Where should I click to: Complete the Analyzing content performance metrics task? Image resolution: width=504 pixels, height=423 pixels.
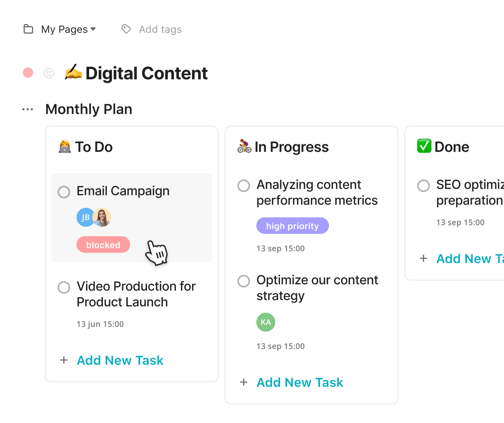pos(244,186)
